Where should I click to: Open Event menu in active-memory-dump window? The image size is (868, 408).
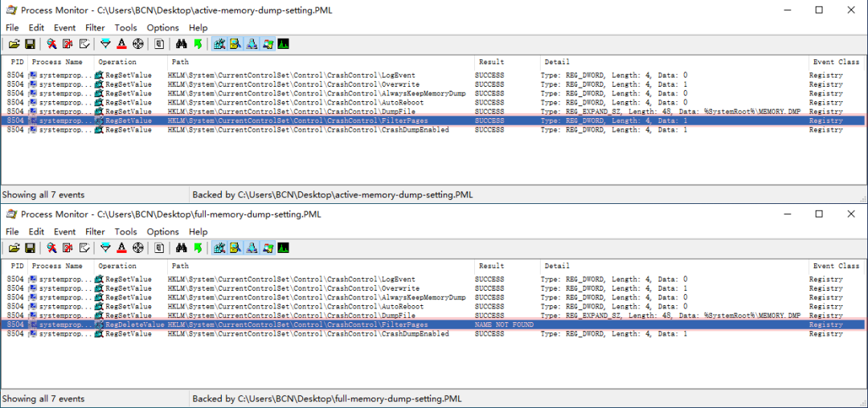pos(65,27)
